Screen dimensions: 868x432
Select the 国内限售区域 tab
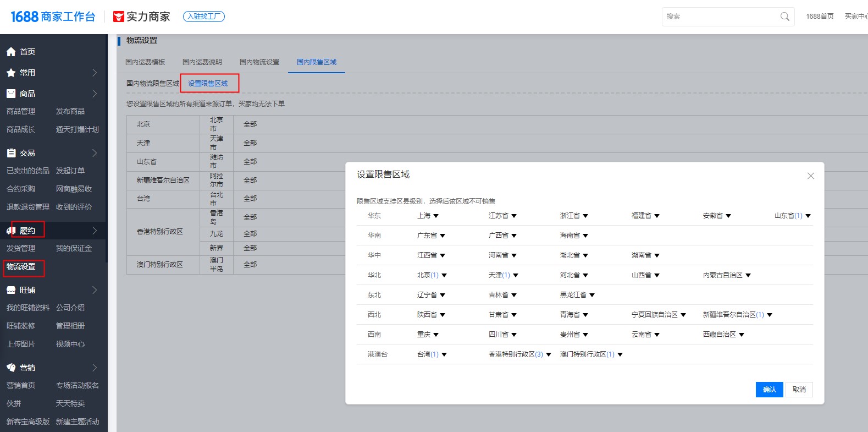pos(317,62)
